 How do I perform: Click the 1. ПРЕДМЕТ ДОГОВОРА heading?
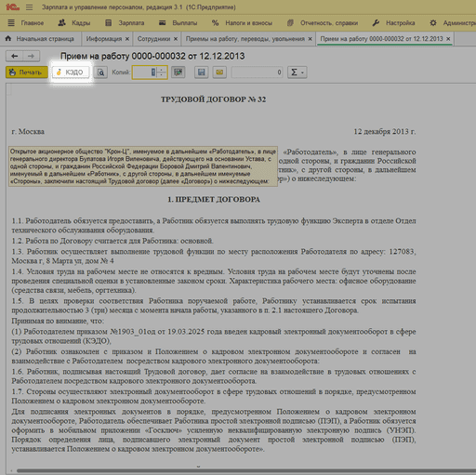(214, 200)
